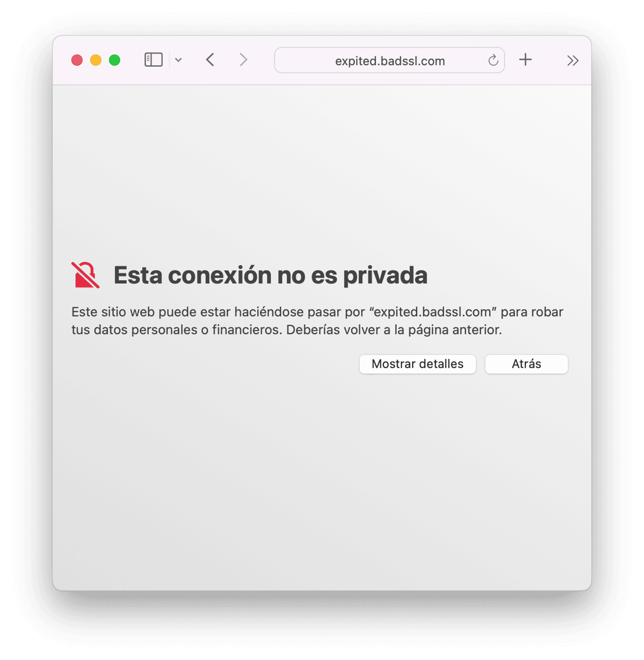The height and width of the screenshot is (660, 644).
Task: Click sentence "Deberías volver a la página anterior"
Action: pyautogui.click(x=393, y=330)
